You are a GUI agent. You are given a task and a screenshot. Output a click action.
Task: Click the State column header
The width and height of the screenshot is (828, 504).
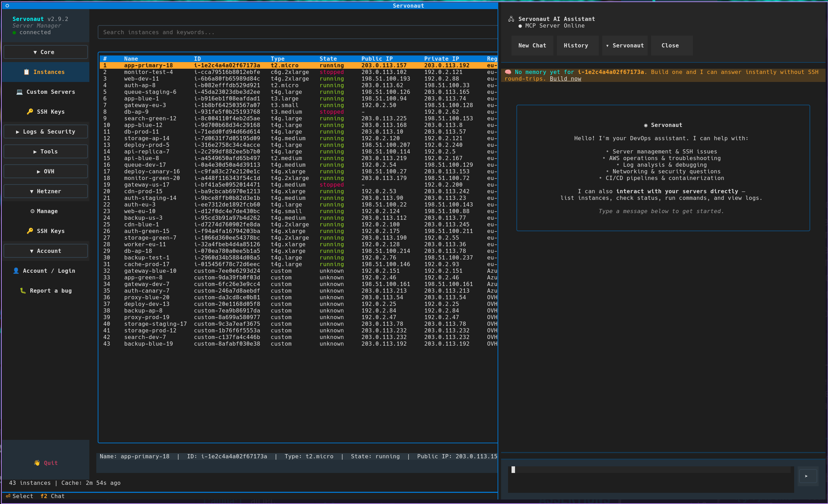pos(328,59)
